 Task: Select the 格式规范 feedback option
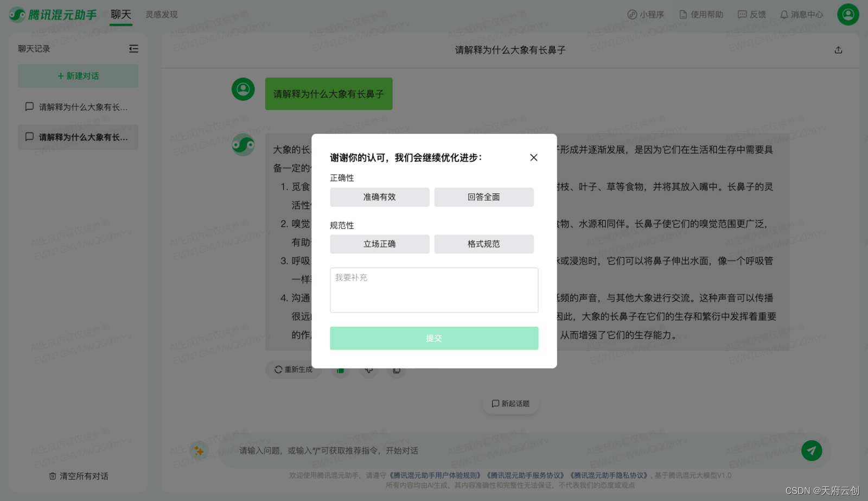(484, 244)
